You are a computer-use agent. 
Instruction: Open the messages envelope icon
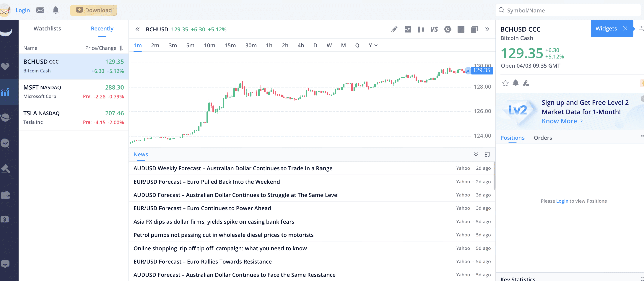point(40,10)
